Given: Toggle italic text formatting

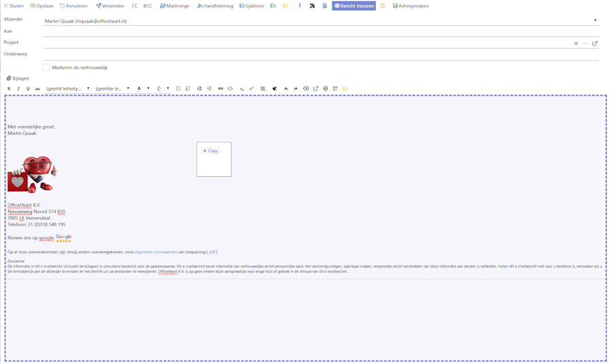Looking at the screenshot, I should (18, 89).
